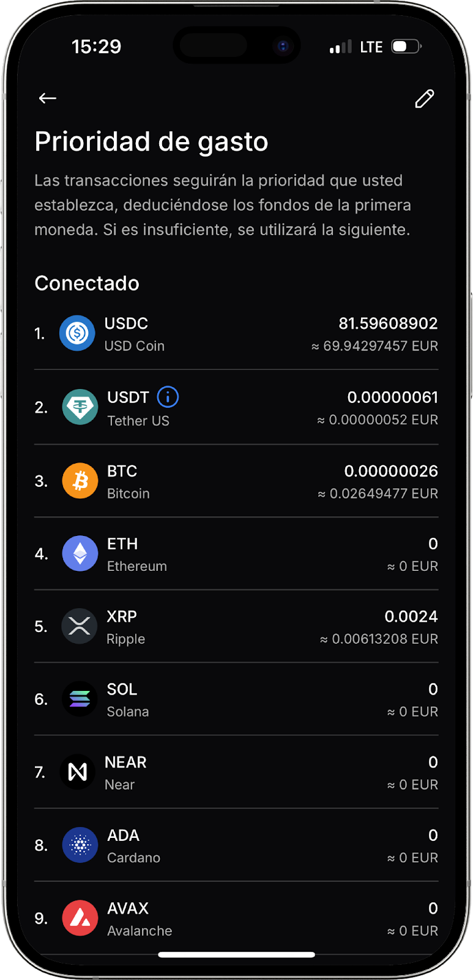Tap the NEAR logo icon
Screen dimensions: 473x980
point(78,772)
